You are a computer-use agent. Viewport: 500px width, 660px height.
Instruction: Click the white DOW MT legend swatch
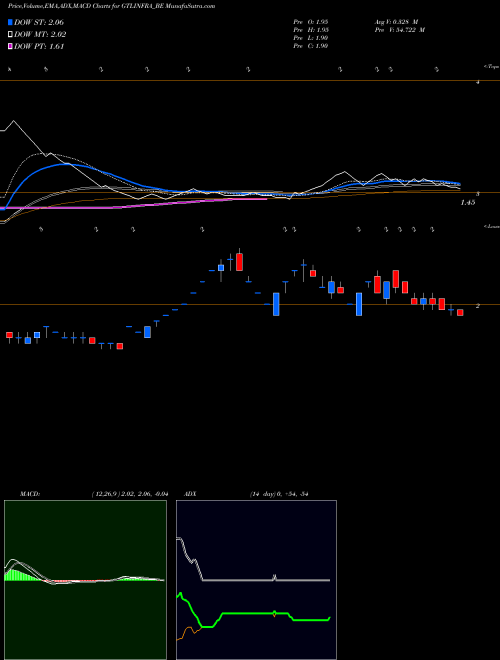[x=10, y=35]
